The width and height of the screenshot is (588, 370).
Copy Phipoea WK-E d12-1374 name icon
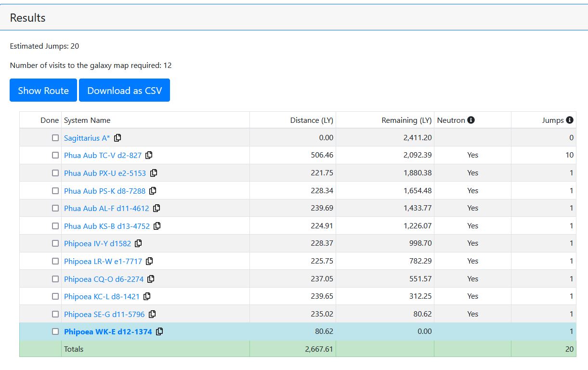pyautogui.click(x=159, y=331)
